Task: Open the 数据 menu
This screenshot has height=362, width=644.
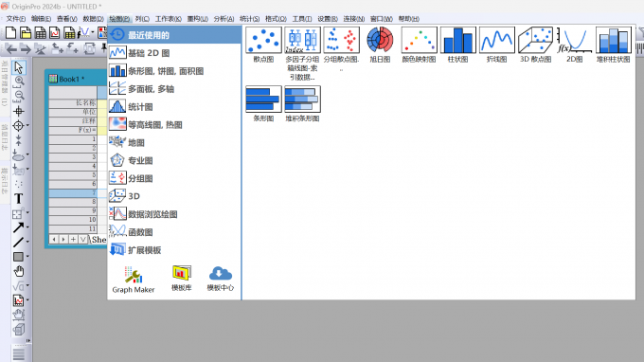Action: pos(93,19)
